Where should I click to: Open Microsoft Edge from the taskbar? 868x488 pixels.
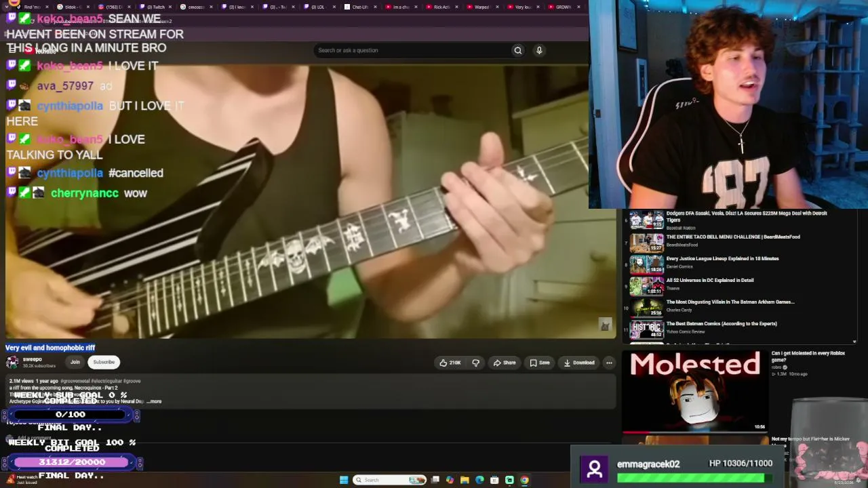(479, 480)
